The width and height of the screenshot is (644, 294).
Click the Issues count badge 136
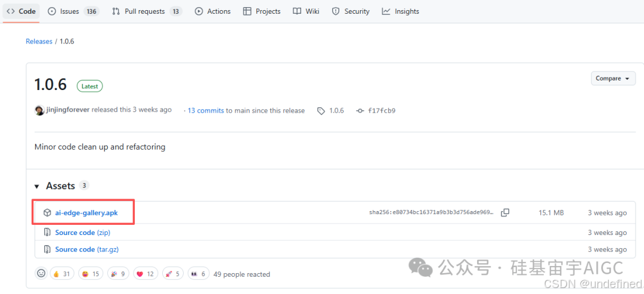point(91,11)
